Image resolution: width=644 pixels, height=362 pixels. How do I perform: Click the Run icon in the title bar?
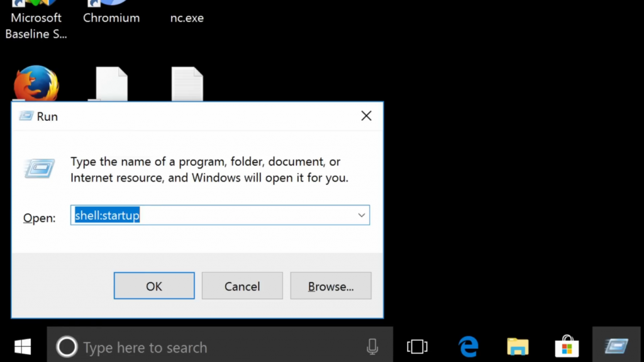(x=26, y=116)
